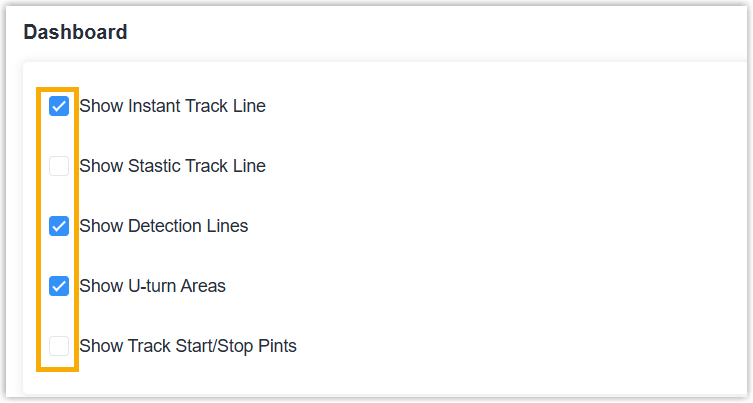Check the Show Track Start/Stop Pints box
This screenshot has width=753, height=403.
(59, 346)
